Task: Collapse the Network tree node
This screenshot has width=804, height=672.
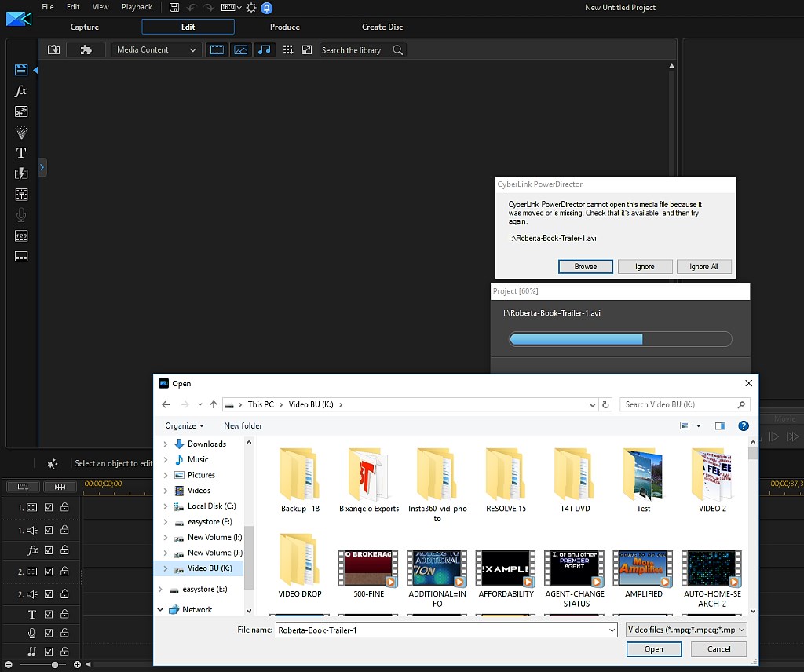Action: pyautogui.click(x=160, y=609)
